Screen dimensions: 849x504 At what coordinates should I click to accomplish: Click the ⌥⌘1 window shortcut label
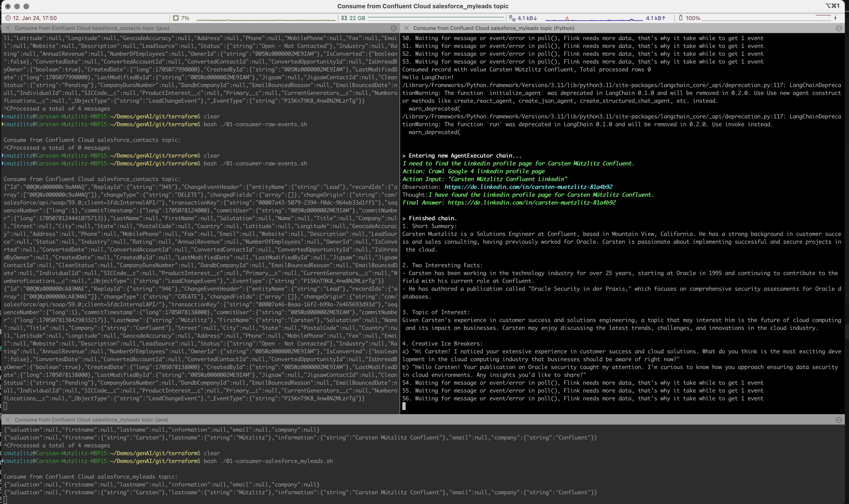tap(833, 6)
